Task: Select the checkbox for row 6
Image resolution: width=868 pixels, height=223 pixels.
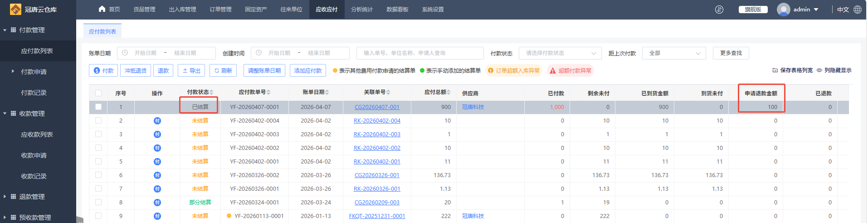Action: [98, 175]
